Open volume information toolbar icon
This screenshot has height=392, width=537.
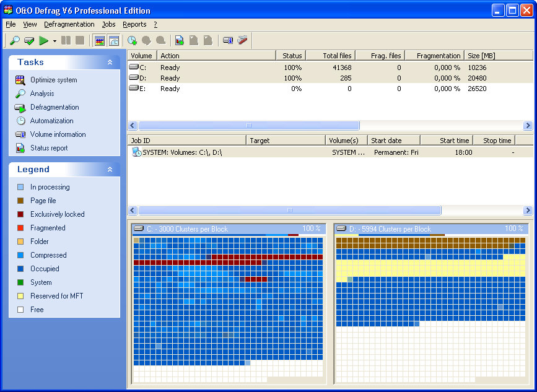[228, 40]
